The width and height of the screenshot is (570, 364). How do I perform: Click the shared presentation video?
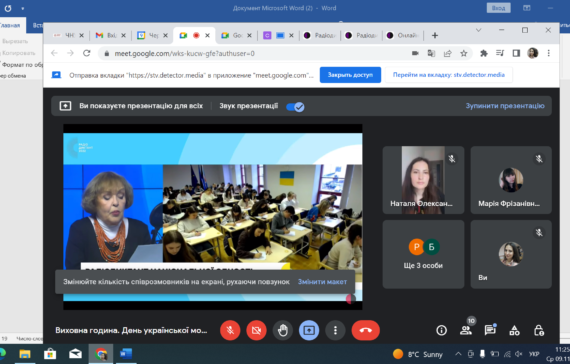tap(213, 217)
